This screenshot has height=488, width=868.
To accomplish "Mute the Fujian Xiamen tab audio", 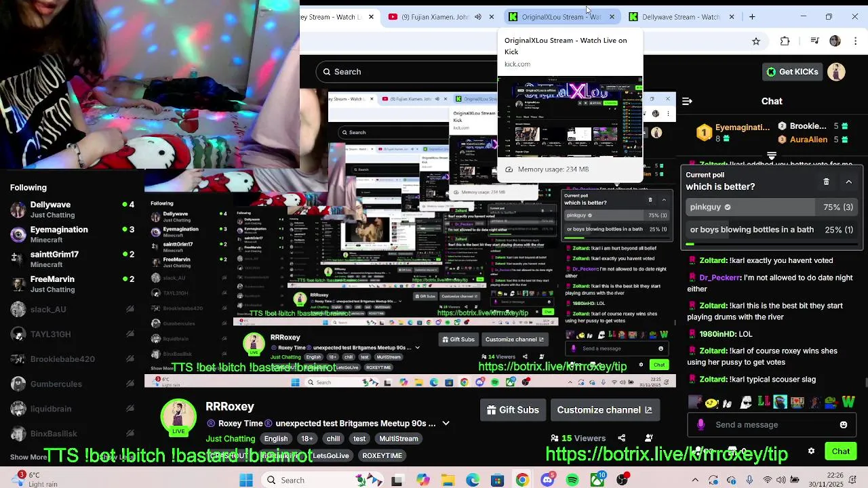I will pos(478,17).
